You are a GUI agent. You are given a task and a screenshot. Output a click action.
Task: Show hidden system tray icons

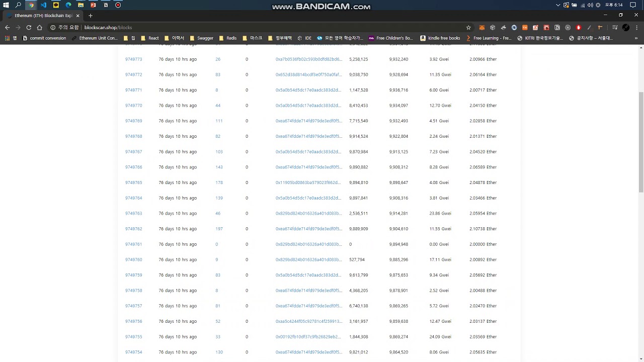point(558,5)
